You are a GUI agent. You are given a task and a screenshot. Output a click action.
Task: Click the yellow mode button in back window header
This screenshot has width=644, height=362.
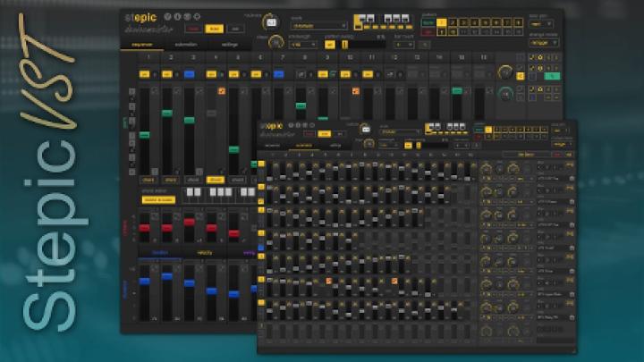pos(214,29)
